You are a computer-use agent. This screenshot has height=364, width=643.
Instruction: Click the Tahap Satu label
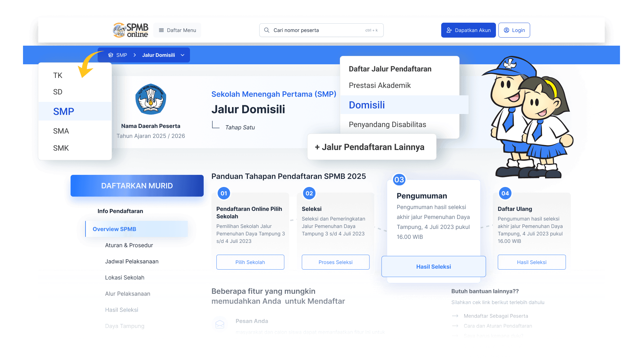[x=240, y=127]
